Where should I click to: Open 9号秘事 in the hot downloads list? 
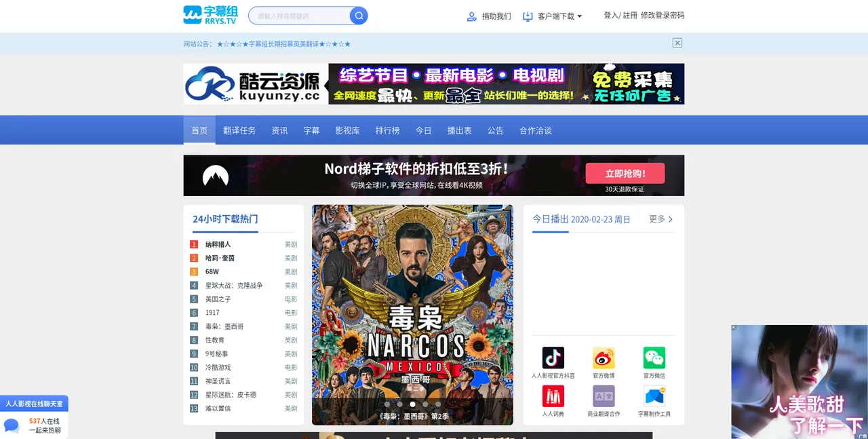click(217, 354)
